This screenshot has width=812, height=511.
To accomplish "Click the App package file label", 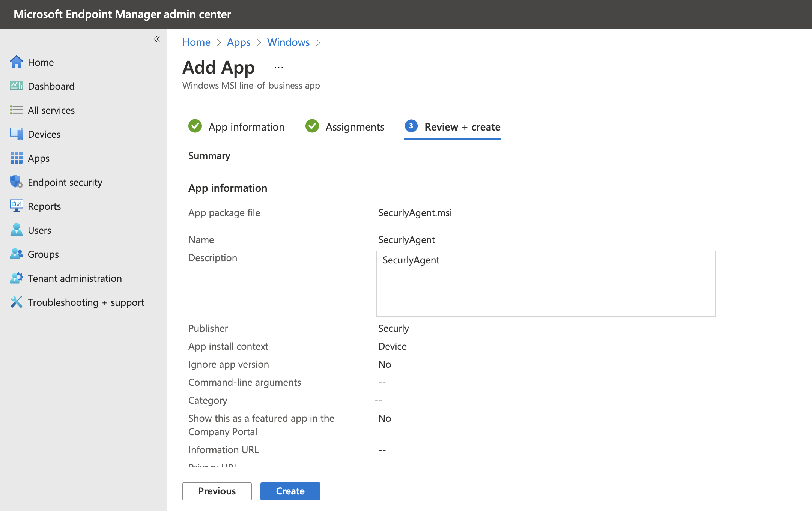I will pyautogui.click(x=224, y=213).
